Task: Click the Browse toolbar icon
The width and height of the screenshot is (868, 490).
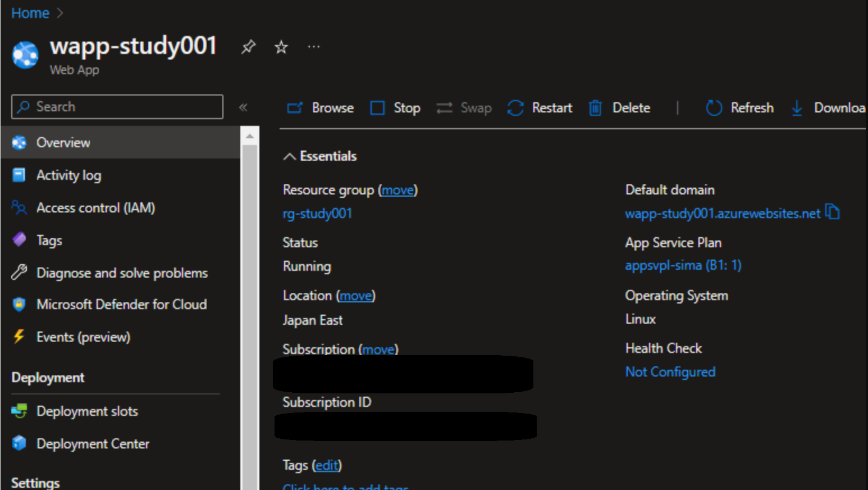Action: click(295, 107)
